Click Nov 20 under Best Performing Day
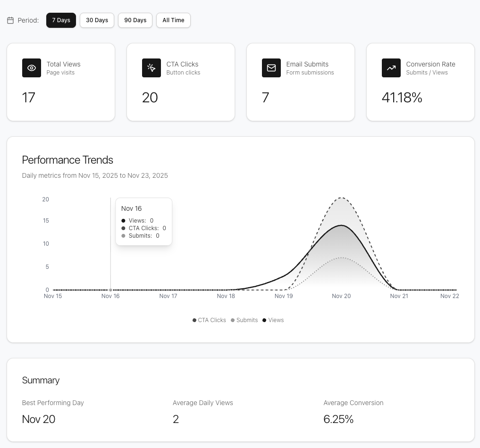This screenshot has width=480, height=448. [x=38, y=419]
